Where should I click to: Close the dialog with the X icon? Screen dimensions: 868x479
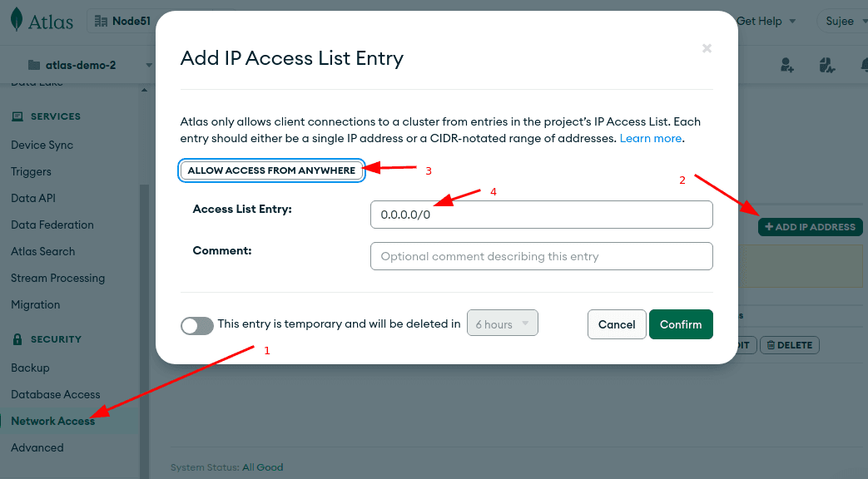707,48
